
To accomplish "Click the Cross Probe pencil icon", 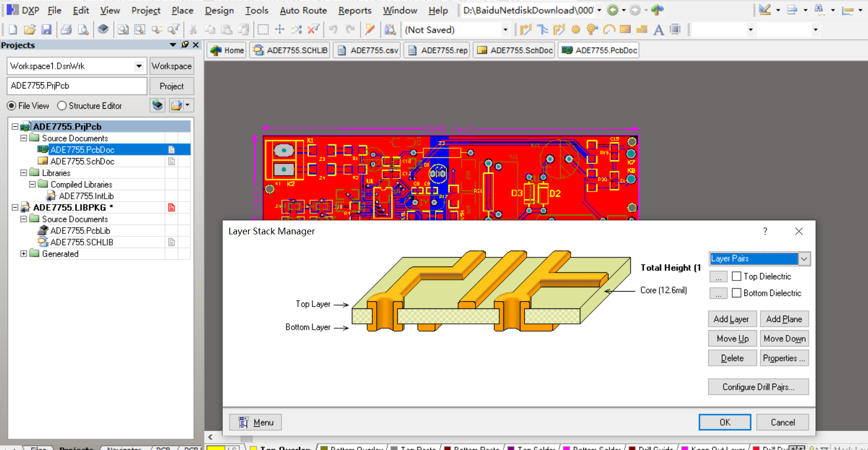I will pyautogui.click(x=369, y=30).
